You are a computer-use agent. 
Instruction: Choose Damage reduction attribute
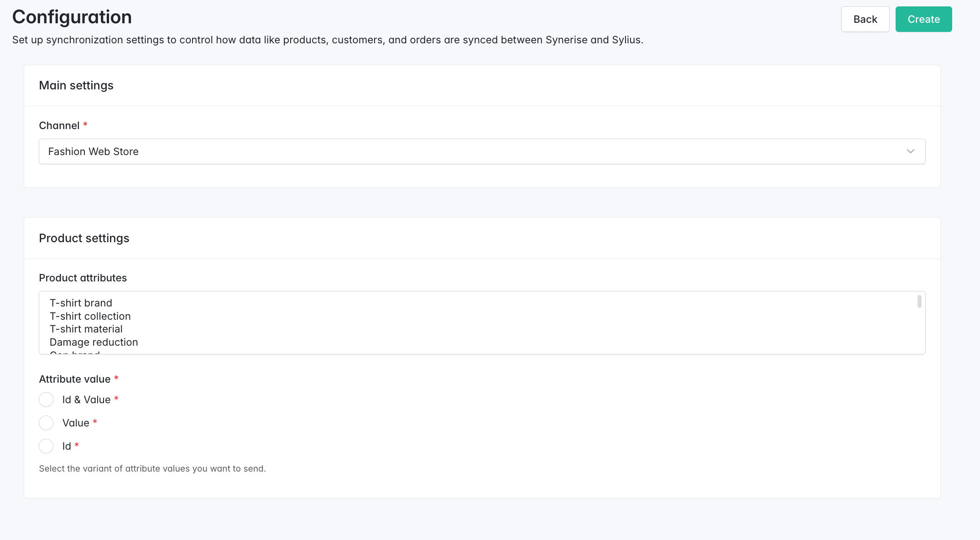coord(94,342)
